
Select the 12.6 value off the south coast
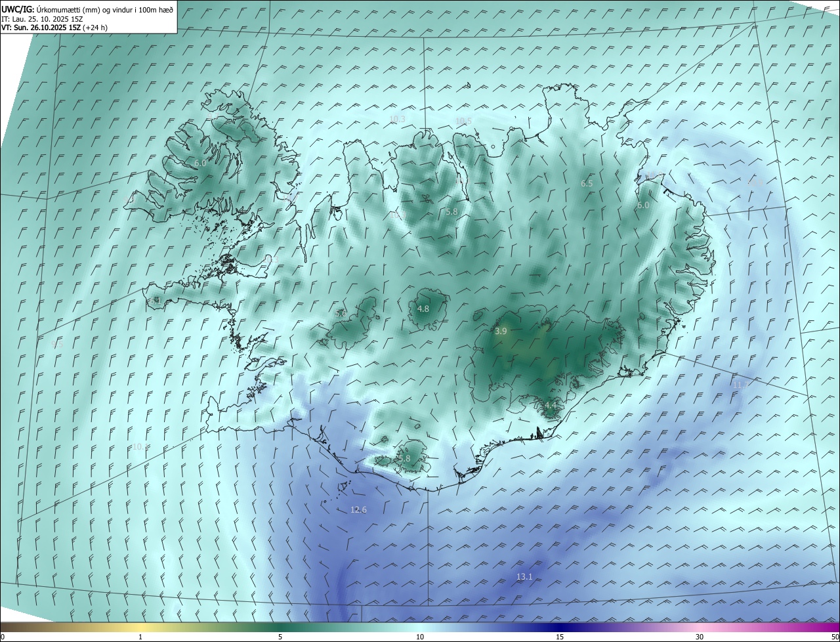click(358, 510)
